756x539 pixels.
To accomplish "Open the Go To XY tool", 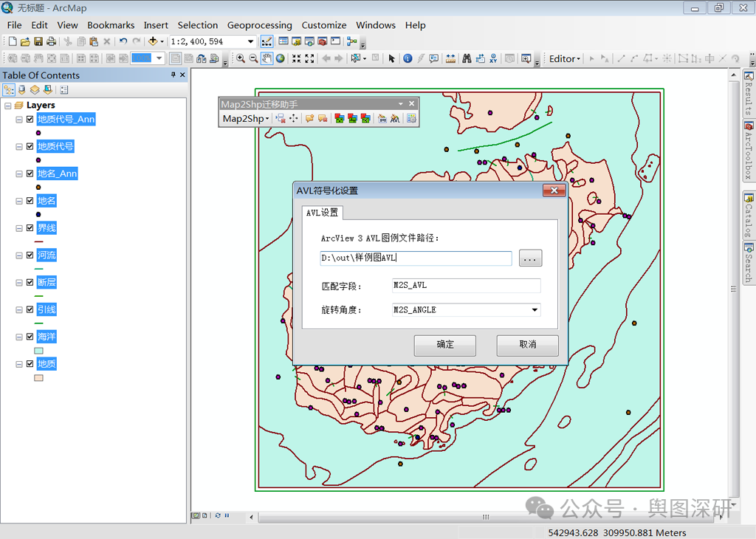I will (493, 58).
